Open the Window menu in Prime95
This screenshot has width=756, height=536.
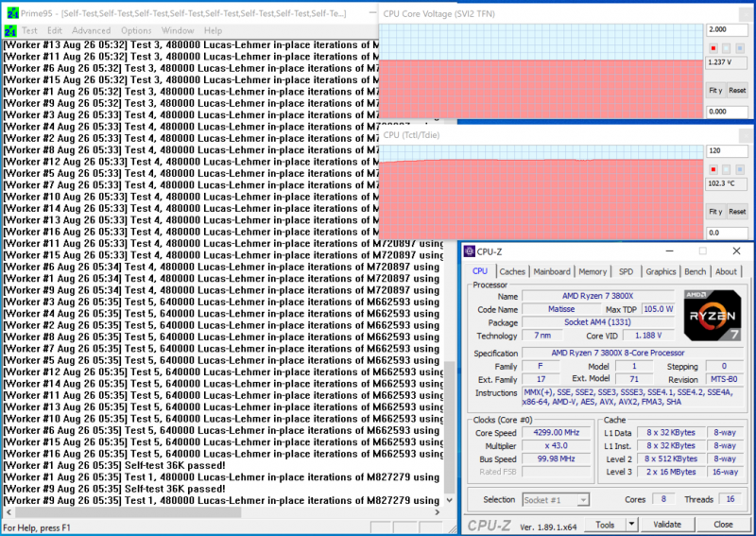click(178, 30)
